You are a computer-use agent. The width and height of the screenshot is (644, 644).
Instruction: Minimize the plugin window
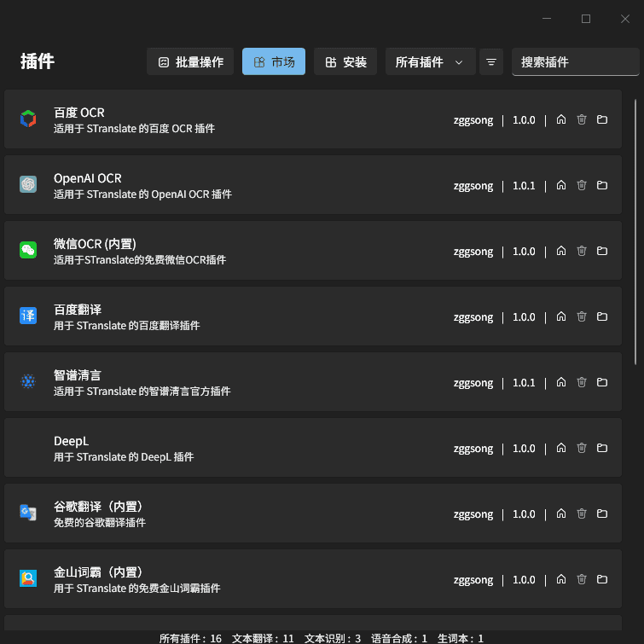547,19
